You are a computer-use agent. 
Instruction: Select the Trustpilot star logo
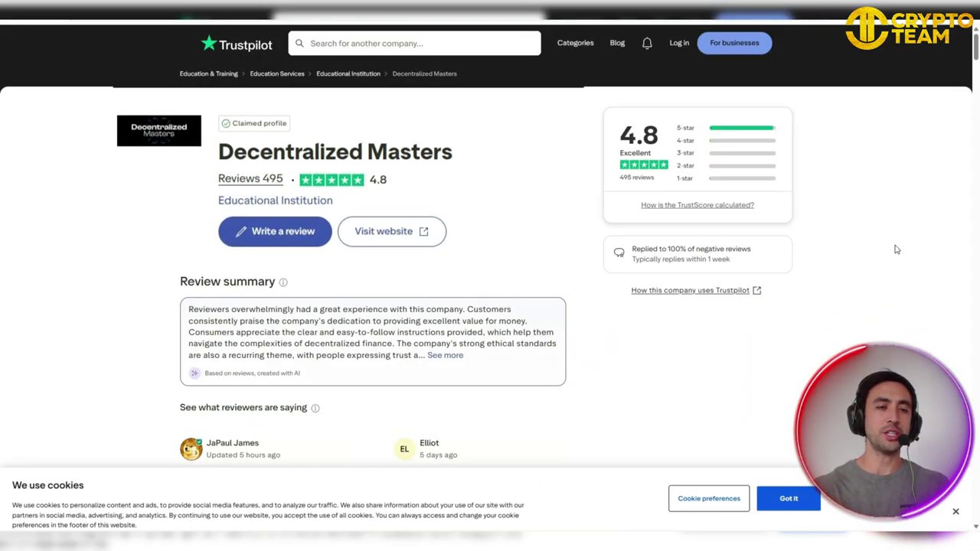[x=209, y=44]
